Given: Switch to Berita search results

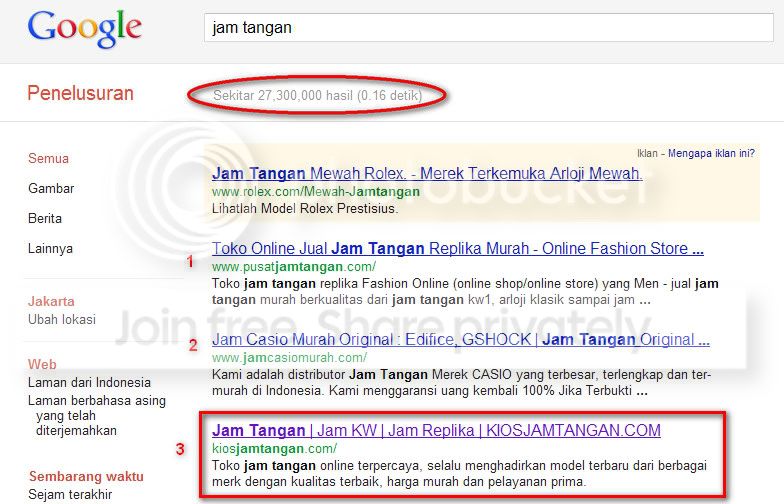Looking at the screenshot, I should [45, 218].
